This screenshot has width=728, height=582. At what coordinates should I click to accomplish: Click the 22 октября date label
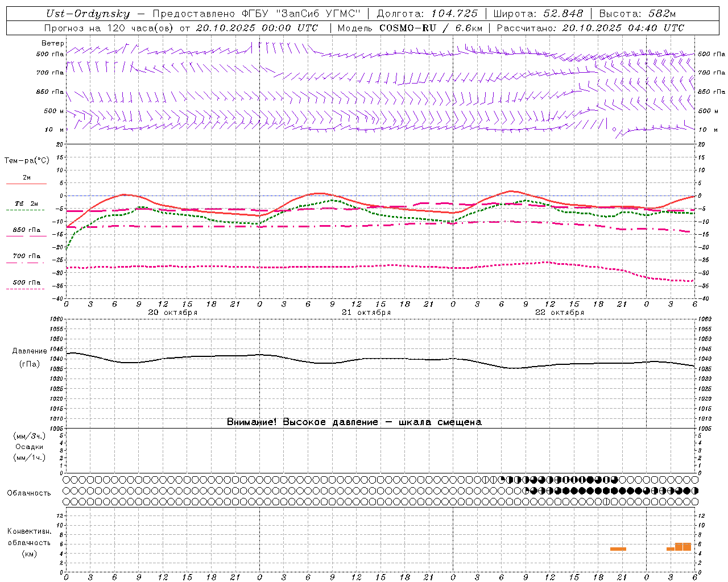pyautogui.click(x=560, y=313)
